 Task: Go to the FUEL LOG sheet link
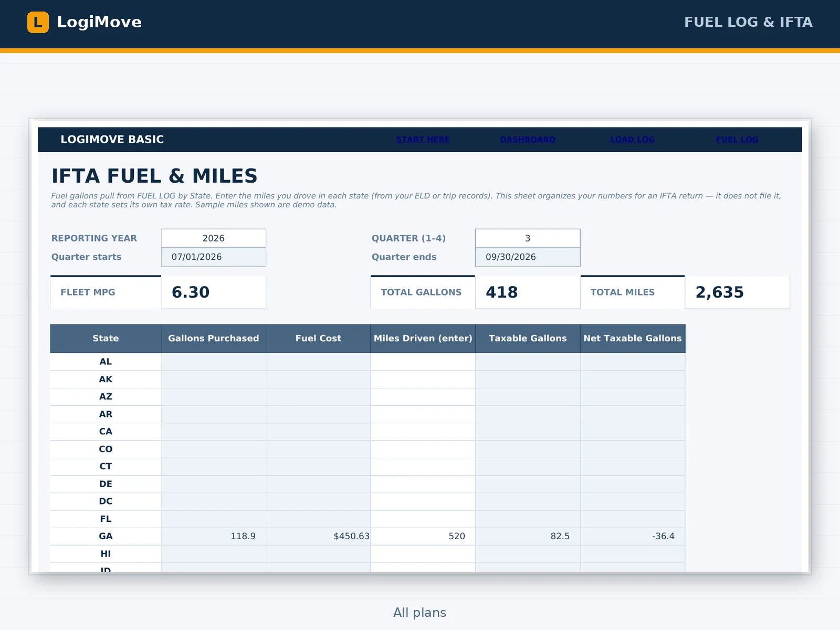pos(737,140)
